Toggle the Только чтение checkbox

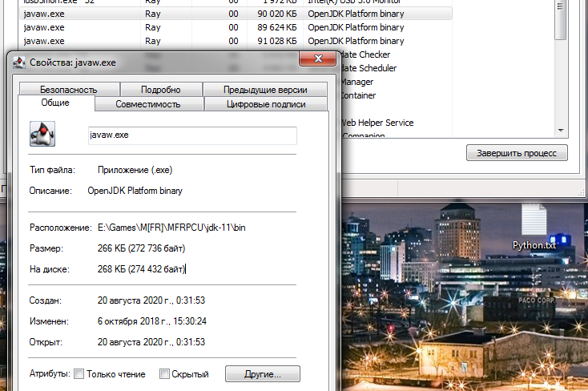pos(79,374)
